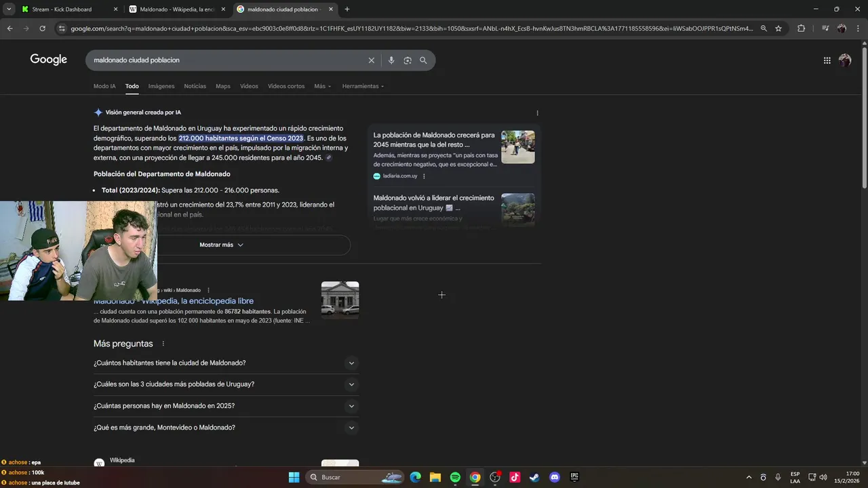Click the ESP LAA language indicator
868x488 pixels.
click(x=795, y=477)
